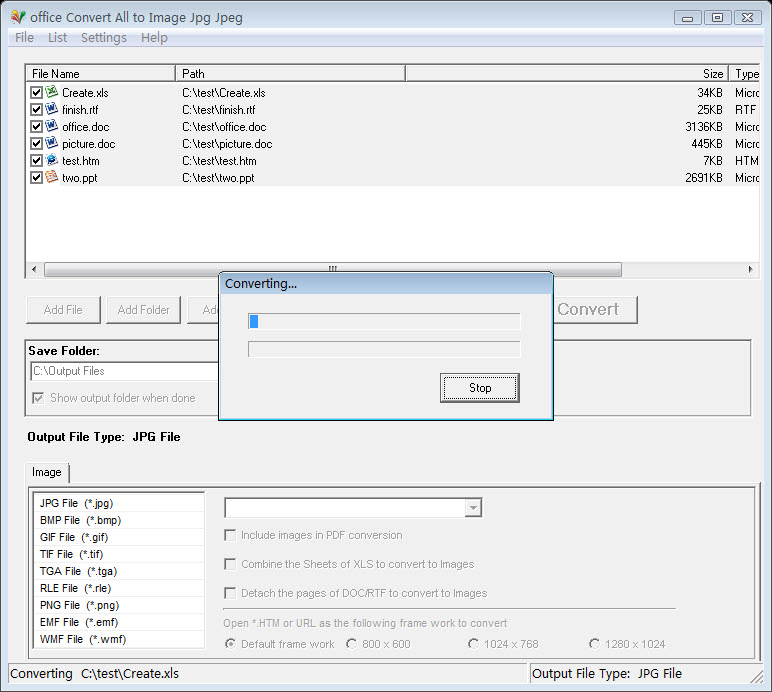Select the 800 x 600 radio button
Image resolution: width=772 pixels, height=692 pixels.
point(352,644)
